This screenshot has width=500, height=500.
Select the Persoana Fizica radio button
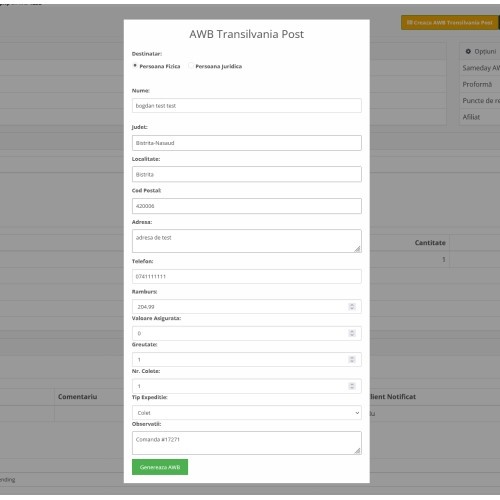point(135,66)
